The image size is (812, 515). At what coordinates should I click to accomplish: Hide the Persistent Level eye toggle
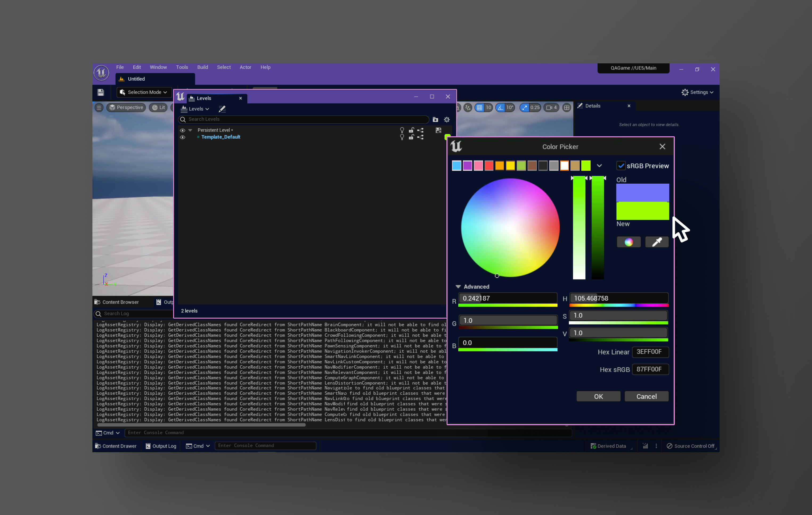tap(182, 130)
